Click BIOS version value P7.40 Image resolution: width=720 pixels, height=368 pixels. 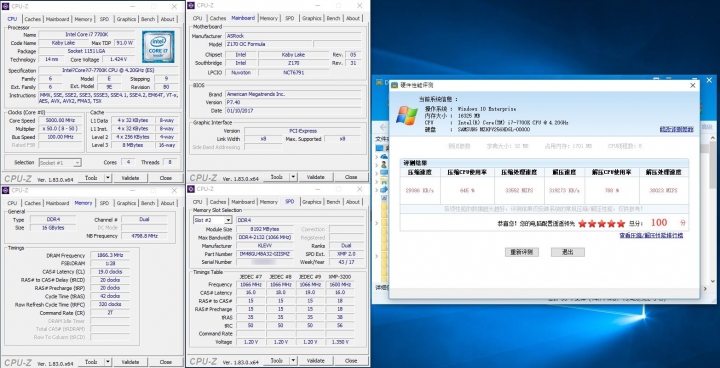pyautogui.click(x=292, y=102)
